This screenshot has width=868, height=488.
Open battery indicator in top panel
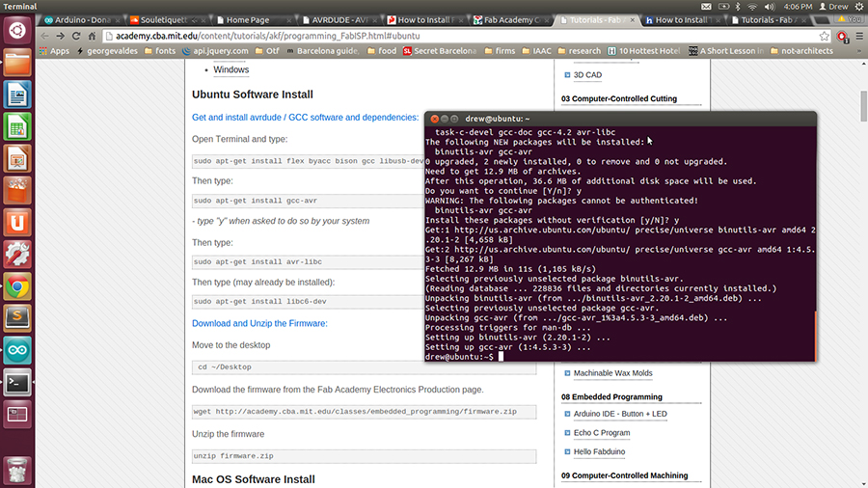click(723, 7)
